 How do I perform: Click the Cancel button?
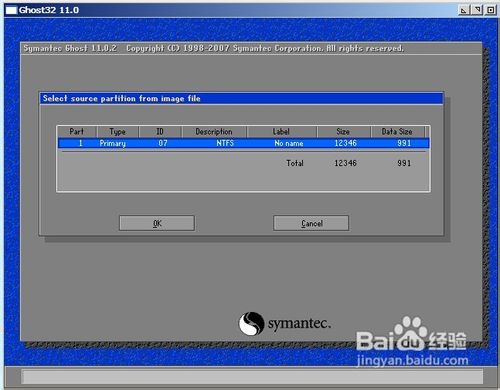pos(311,223)
